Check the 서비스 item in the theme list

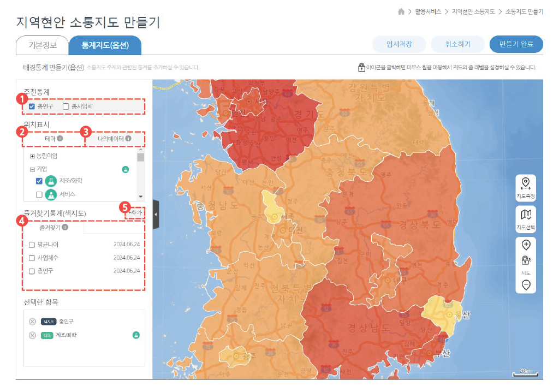(x=38, y=194)
